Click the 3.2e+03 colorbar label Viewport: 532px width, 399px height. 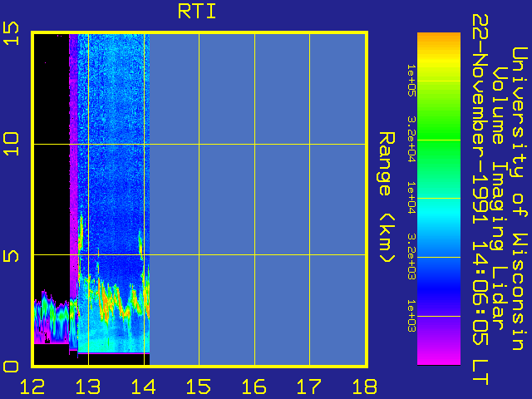coord(411,257)
